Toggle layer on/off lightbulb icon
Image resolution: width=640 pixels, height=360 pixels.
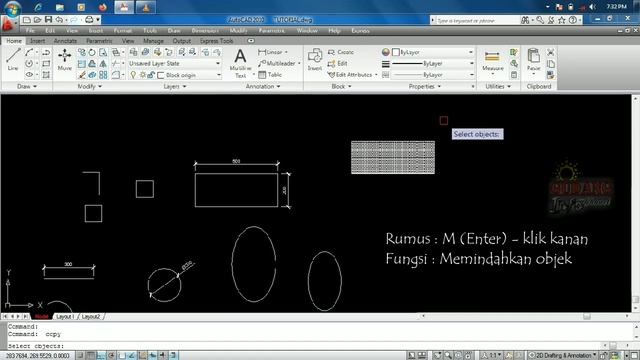coord(133,75)
